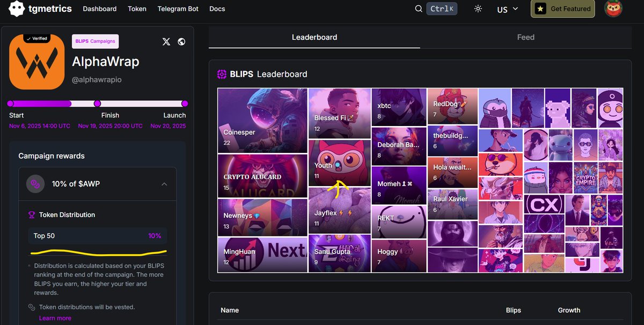This screenshot has height=325, width=644.
Task: Click the Get Featured button
Action: coord(562,9)
